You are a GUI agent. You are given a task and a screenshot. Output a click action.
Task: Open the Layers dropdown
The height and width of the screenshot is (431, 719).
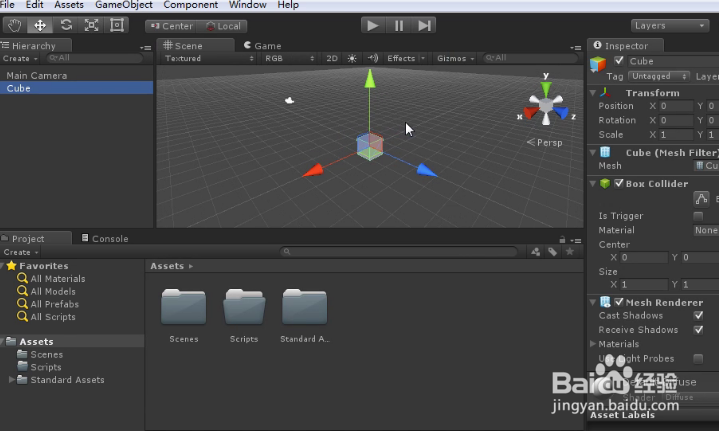point(669,26)
